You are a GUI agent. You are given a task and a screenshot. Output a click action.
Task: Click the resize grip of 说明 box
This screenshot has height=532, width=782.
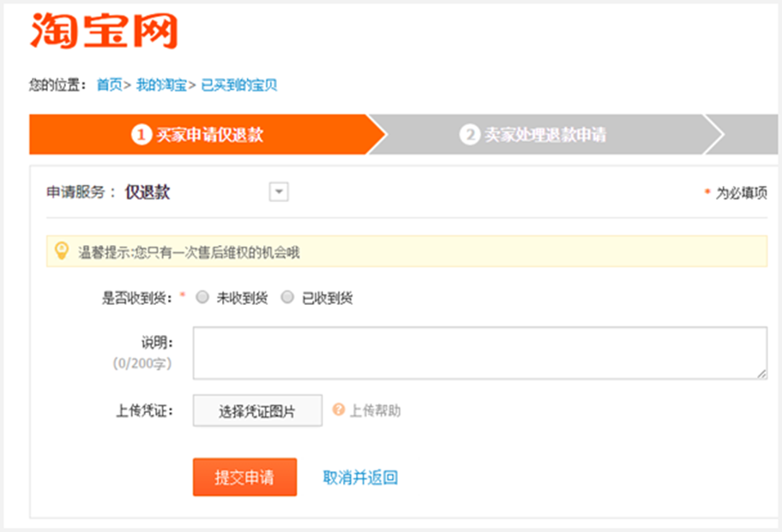(x=761, y=374)
